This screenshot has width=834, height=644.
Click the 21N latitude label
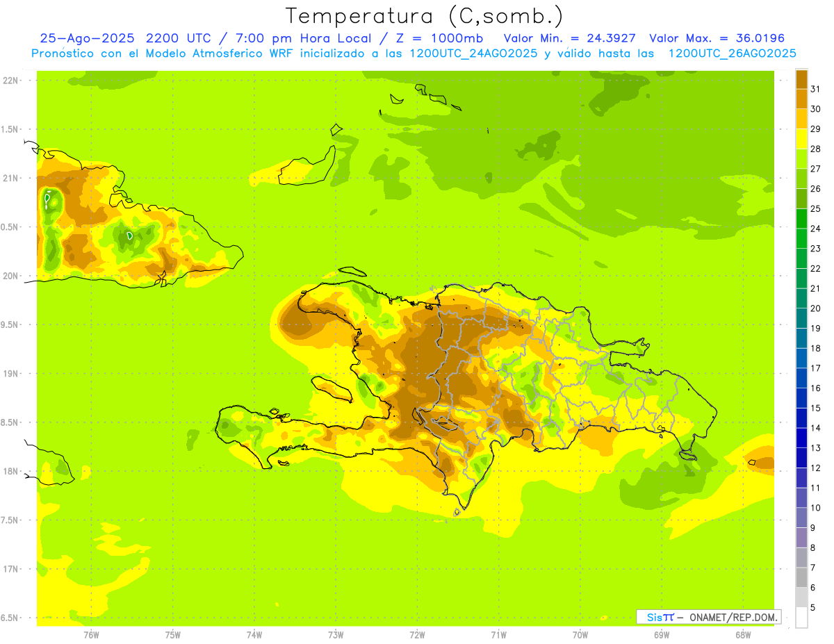point(10,179)
